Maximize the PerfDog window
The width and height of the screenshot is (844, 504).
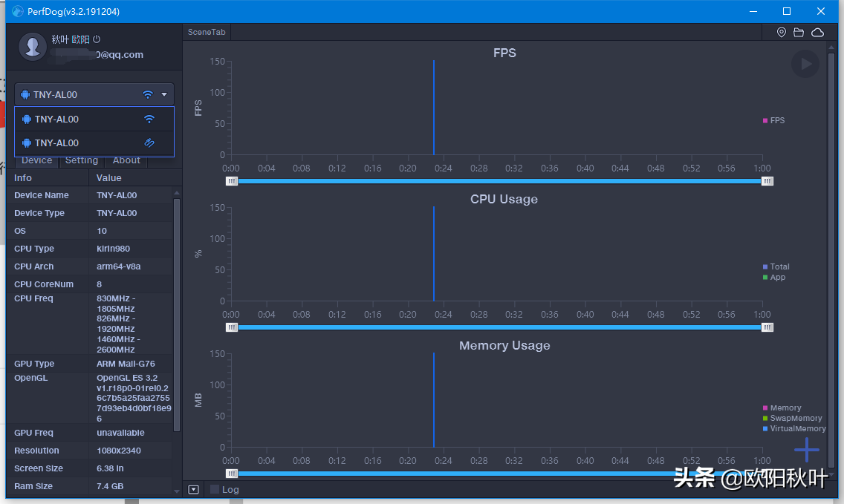[786, 11]
